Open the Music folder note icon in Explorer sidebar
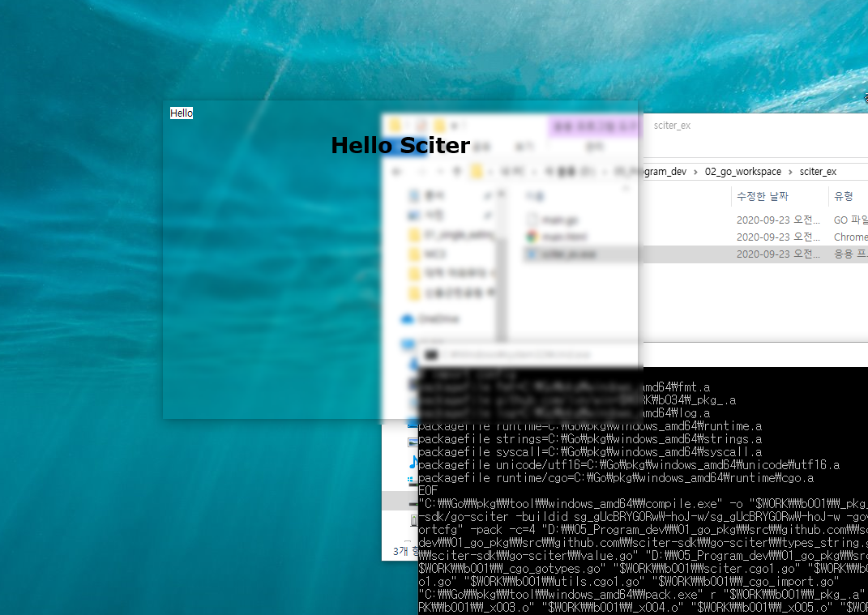Viewport: 868px width, 615px height. click(x=413, y=462)
